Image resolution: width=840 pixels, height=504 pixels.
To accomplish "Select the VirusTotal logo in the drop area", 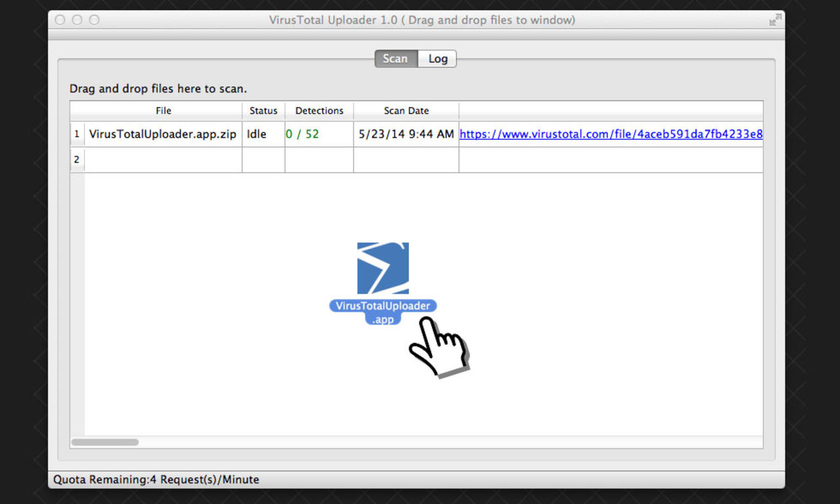I will pos(383,269).
